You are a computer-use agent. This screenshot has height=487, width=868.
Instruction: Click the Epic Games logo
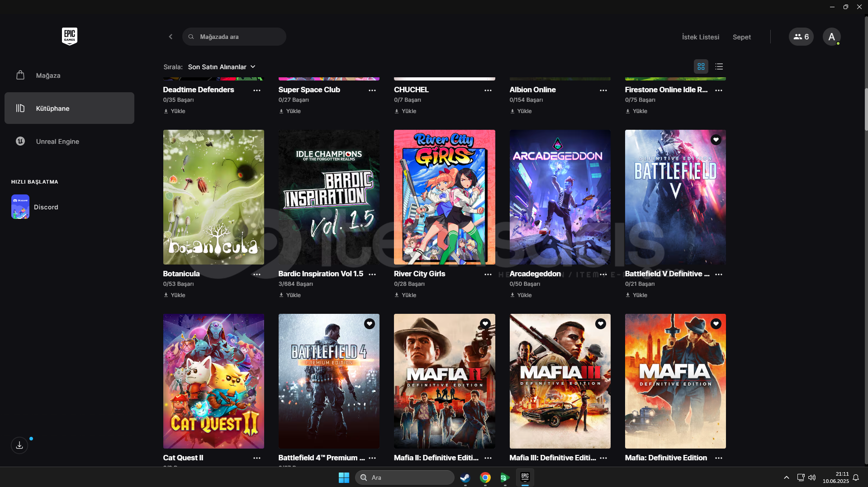[70, 36]
